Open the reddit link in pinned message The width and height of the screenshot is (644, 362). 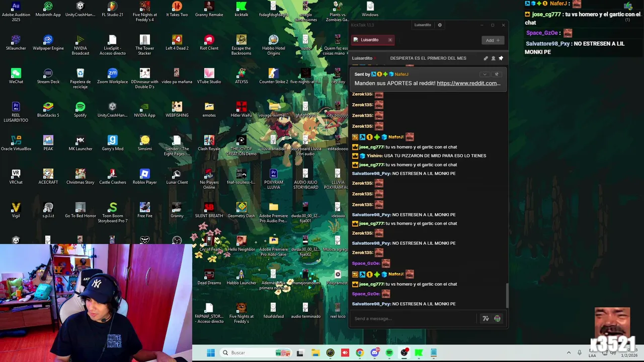pos(468,83)
